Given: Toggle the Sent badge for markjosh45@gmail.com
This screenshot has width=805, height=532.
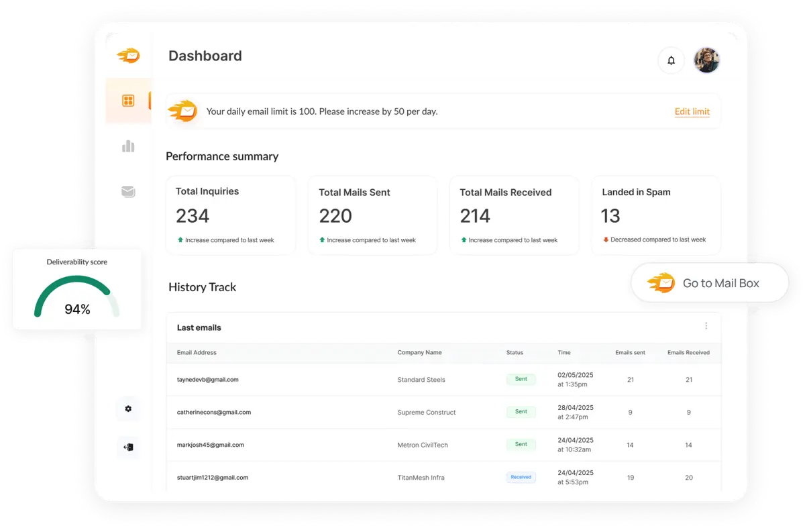Looking at the screenshot, I should coord(521,444).
